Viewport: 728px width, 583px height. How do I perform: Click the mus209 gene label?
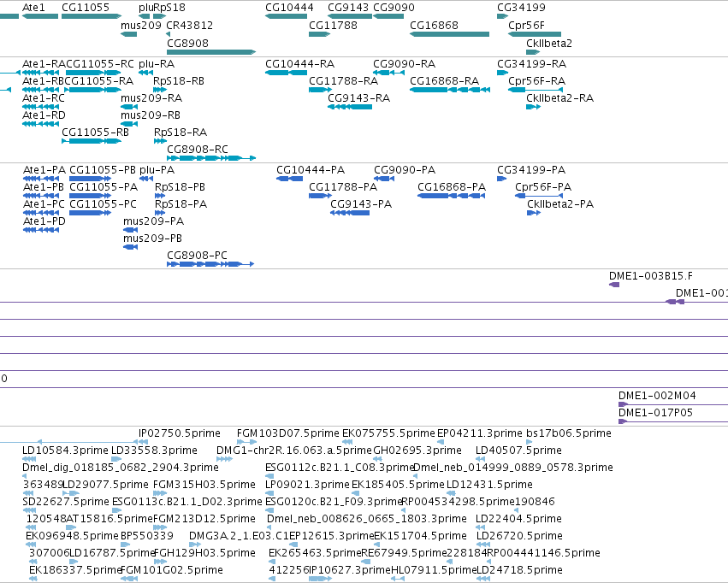(141, 26)
